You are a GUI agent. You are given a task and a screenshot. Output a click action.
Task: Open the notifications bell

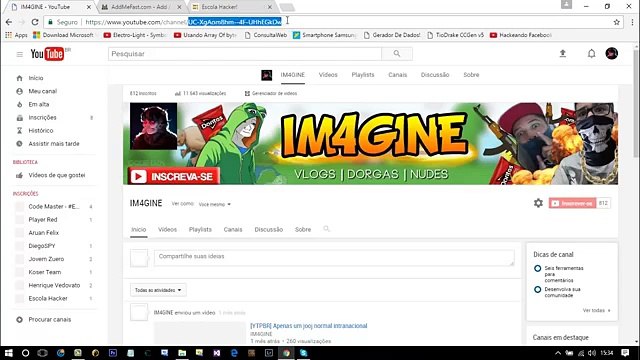[x=591, y=53]
